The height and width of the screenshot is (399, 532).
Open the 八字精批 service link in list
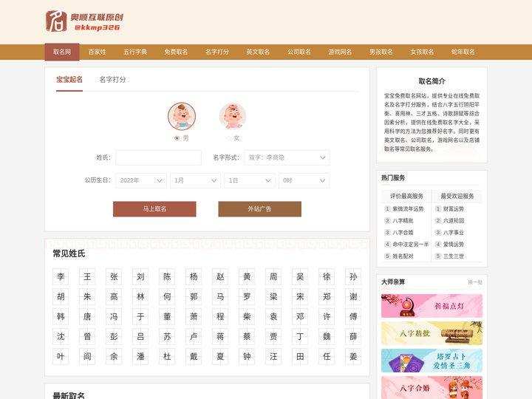403,220
